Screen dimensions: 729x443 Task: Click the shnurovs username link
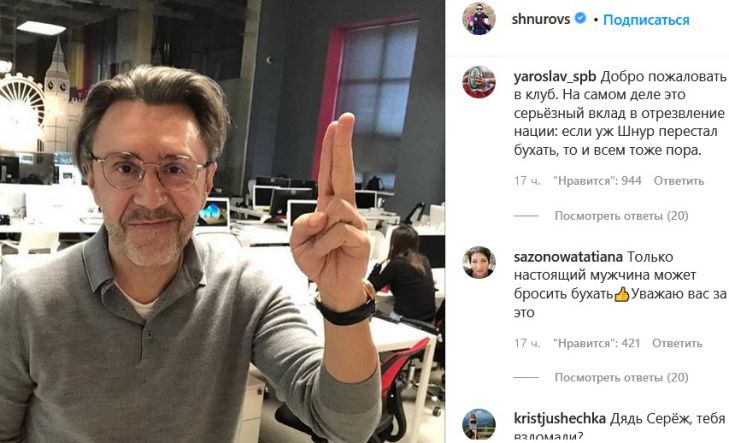tap(541, 19)
